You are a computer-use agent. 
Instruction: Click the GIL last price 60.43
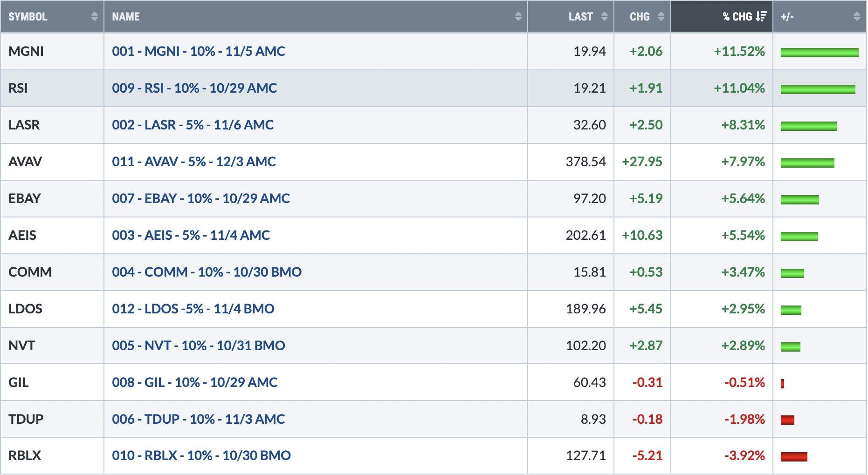click(590, 382)
